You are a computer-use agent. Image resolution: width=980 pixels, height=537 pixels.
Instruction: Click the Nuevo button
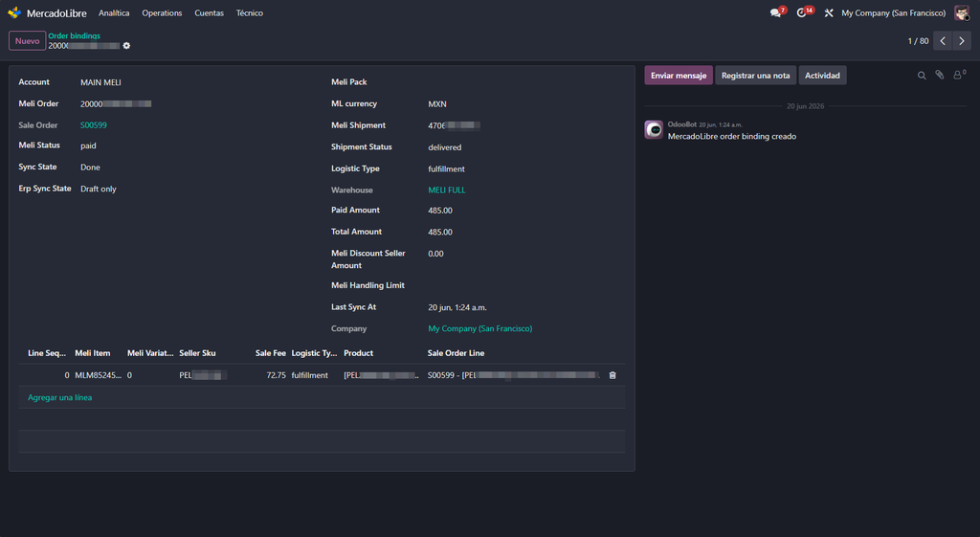click(x=27, y=40)
